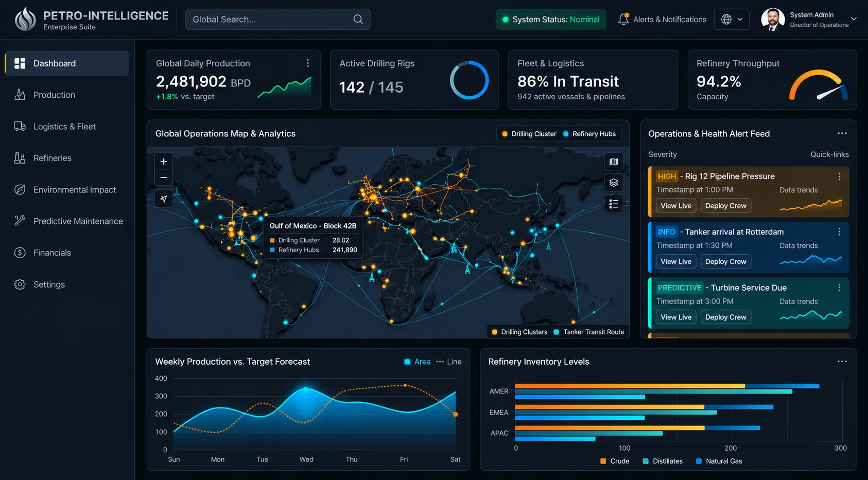Toggle Drilling Cluster map filter

pyautogui.click(x=529, y=134)
